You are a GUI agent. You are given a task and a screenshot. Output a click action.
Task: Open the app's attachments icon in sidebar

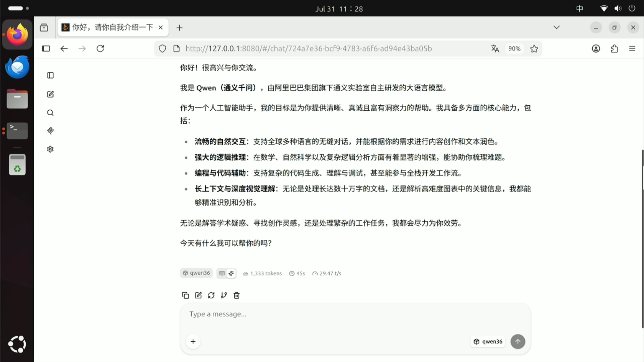tap(50, 131)
